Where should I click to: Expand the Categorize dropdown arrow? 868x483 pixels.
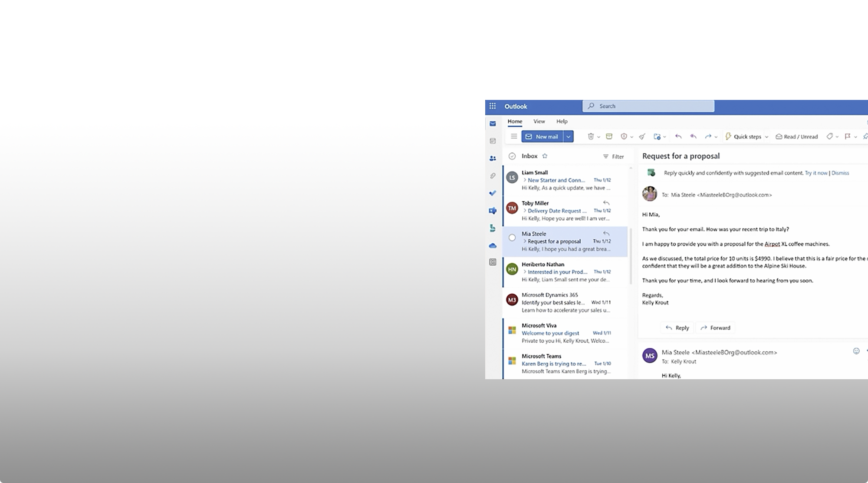[x=837, y=137]
